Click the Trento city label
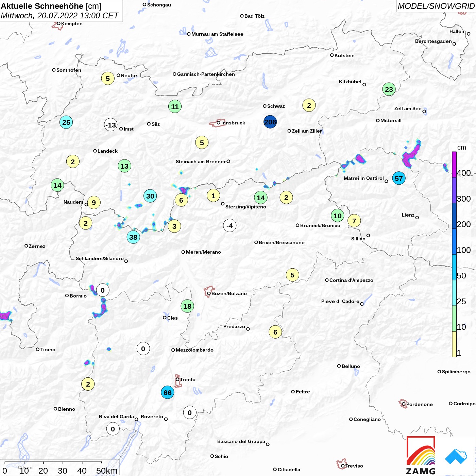 click(x=188, y=379)
